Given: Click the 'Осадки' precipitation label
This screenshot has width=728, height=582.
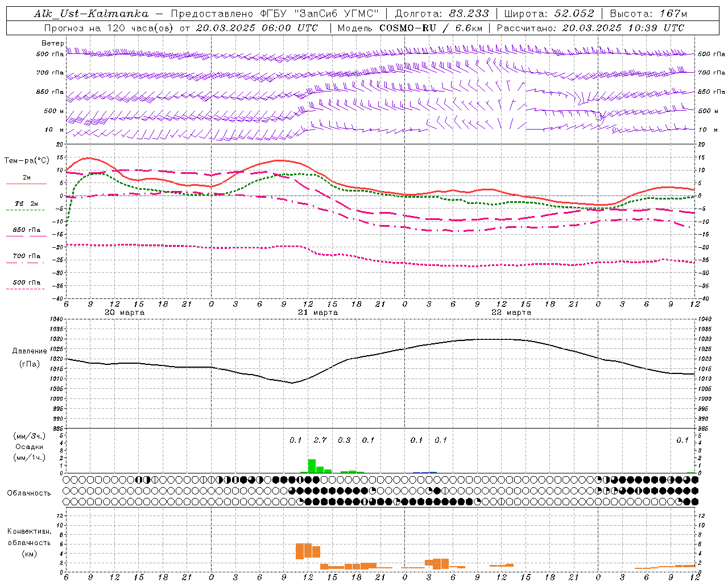Looking at the screenshot, I should click(30, 447).
